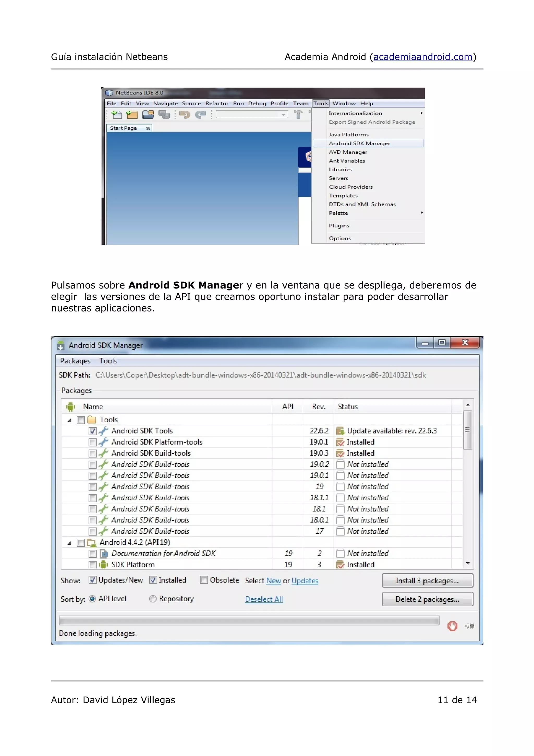Click the Rev. column header
Screen dimensions: 534x756
(x=318, y=407)
